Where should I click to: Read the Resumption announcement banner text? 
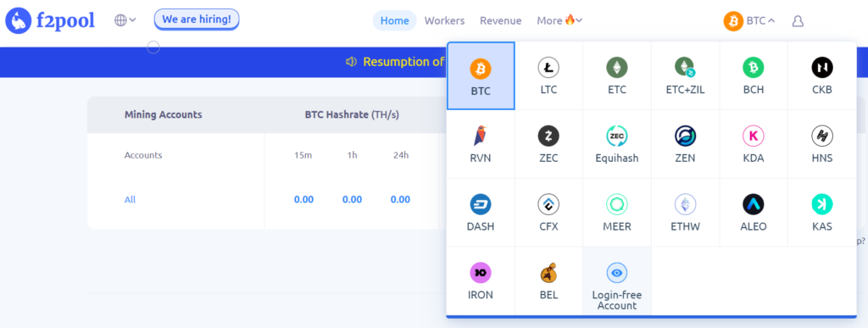(403, 62)
